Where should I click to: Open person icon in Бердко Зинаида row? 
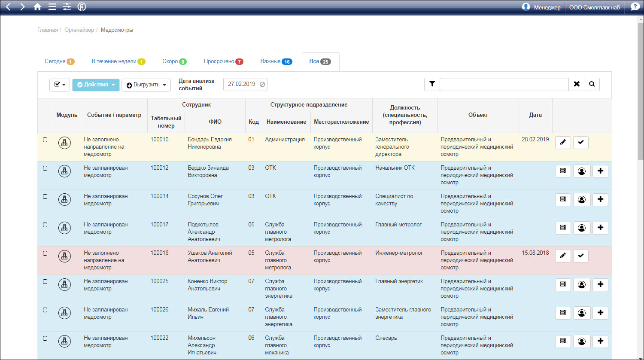point(582,171)
